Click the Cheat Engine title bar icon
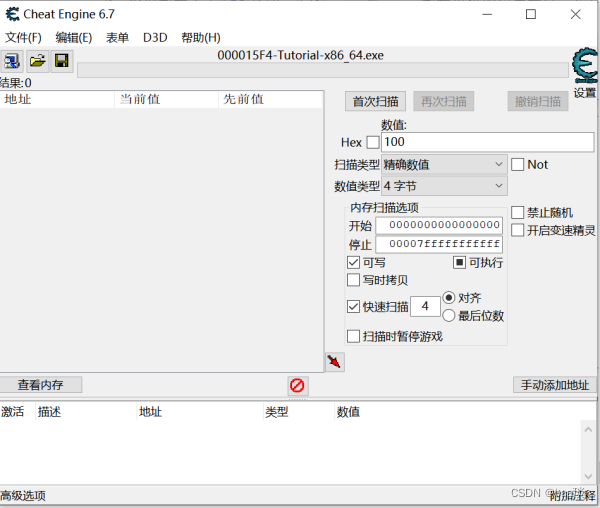 tap(12, 14)
